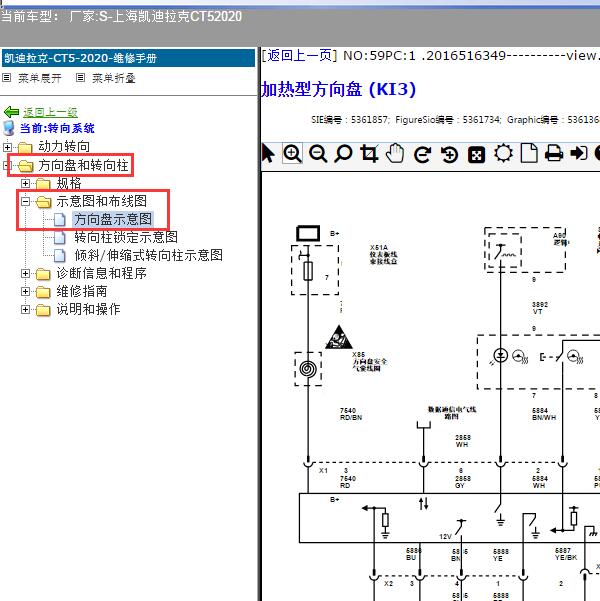Click 菜单展开 to expand all menus
The image size is (600, 601).
40,78
